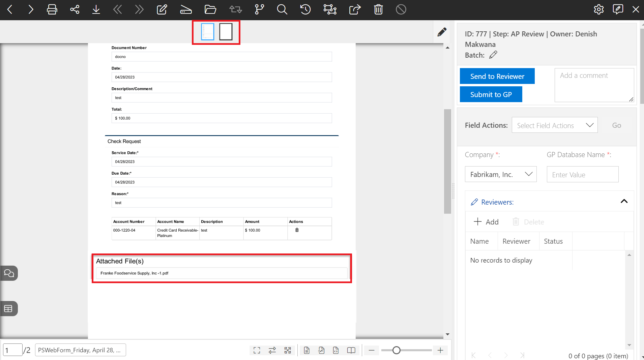Click the swap arrows icon in bottom bar
The width and height of the screenshot is (644, 360).
(272, 350)
